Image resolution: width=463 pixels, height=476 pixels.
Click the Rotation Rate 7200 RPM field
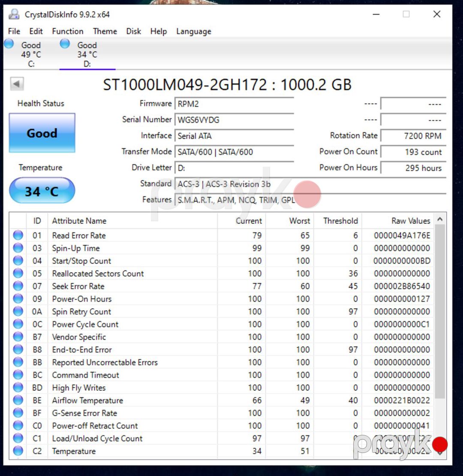(413, 136)
